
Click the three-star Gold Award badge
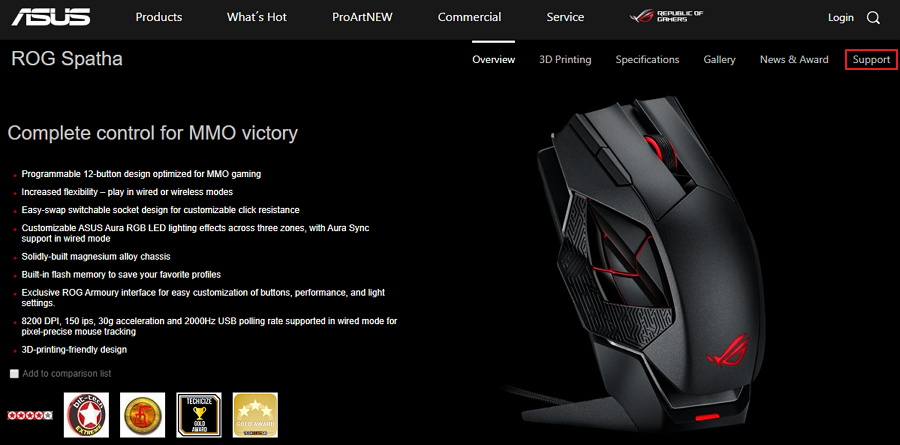click(x=255, y=415)
